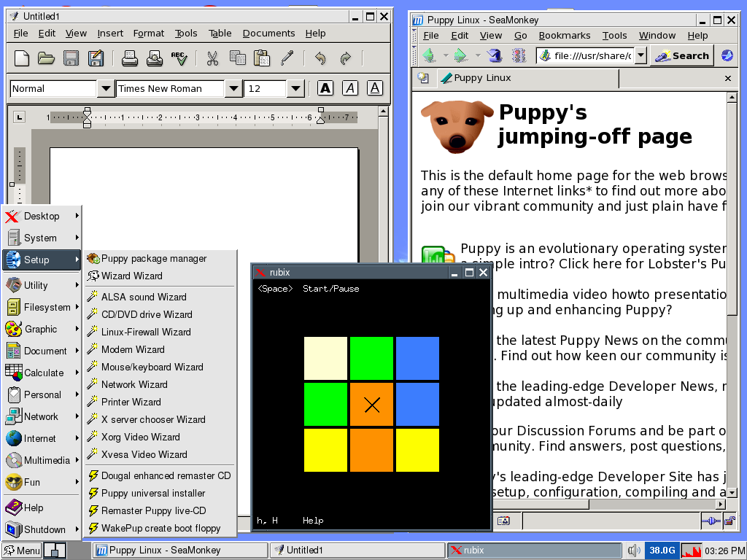Open Times New Roman font dropdown

[x=233, y=88]
